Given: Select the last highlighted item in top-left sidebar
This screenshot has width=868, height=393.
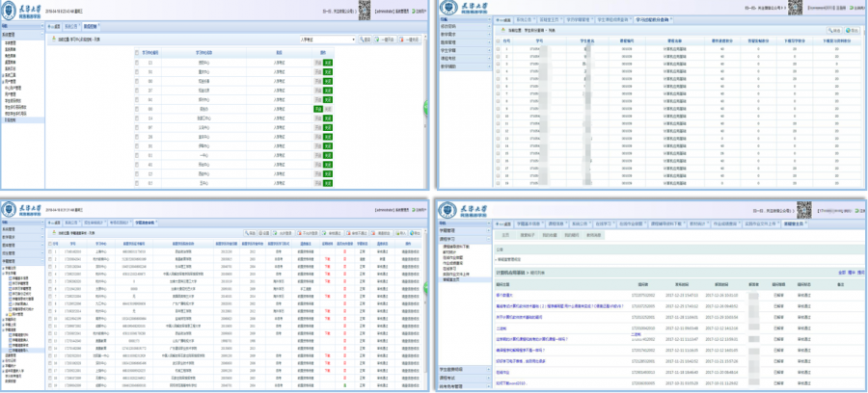Looking at the screenshot, I should 12,118.
